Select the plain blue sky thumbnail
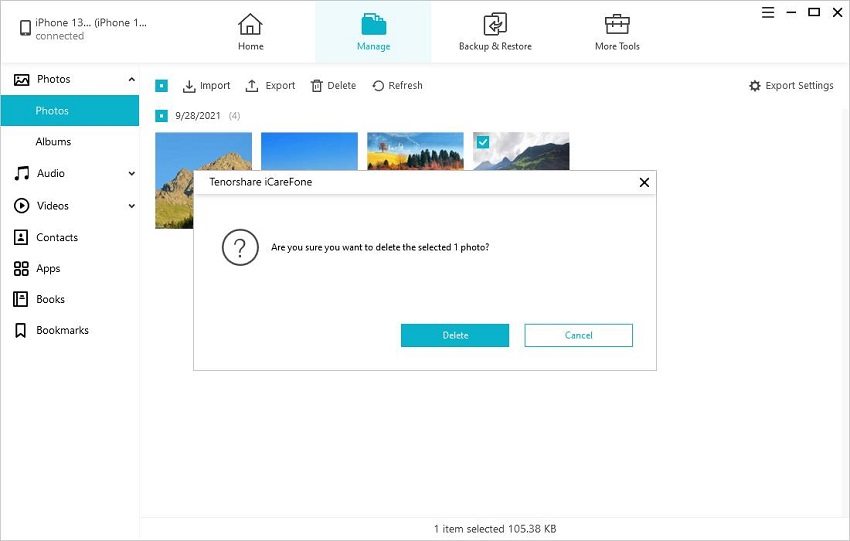 (309, 151)
